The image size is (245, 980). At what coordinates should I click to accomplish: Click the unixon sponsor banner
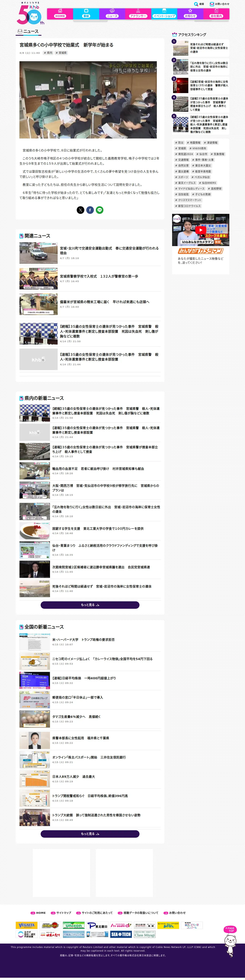73,925
